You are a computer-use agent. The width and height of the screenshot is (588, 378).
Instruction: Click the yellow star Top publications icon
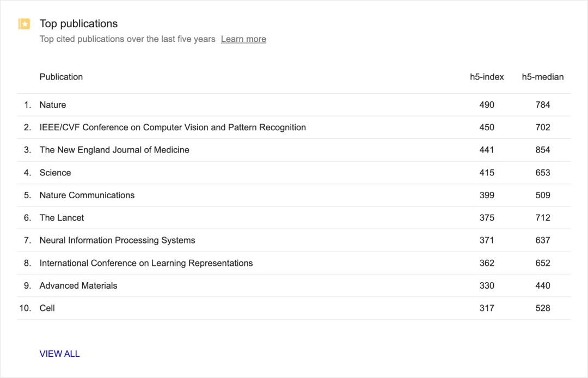[24, 24]
